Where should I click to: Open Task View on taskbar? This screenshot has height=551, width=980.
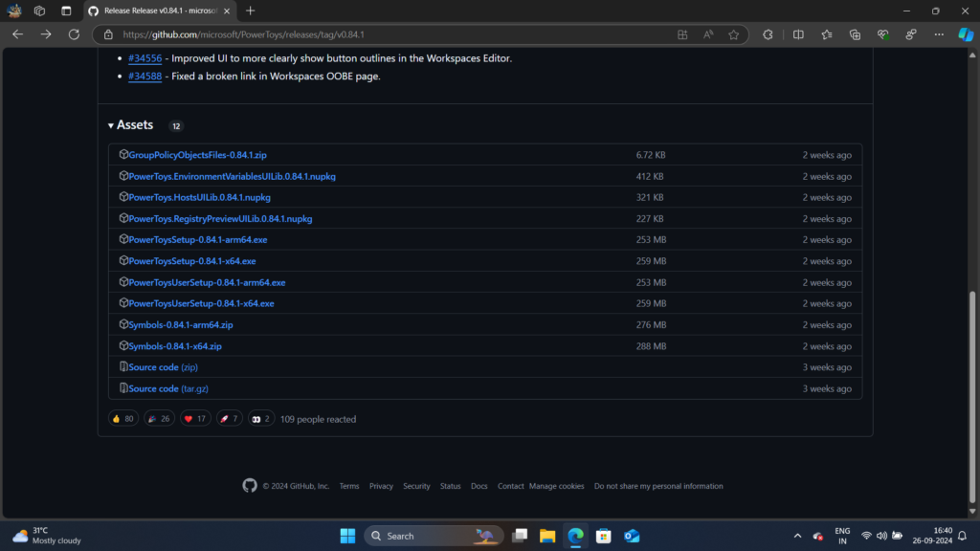pos(520,536)
